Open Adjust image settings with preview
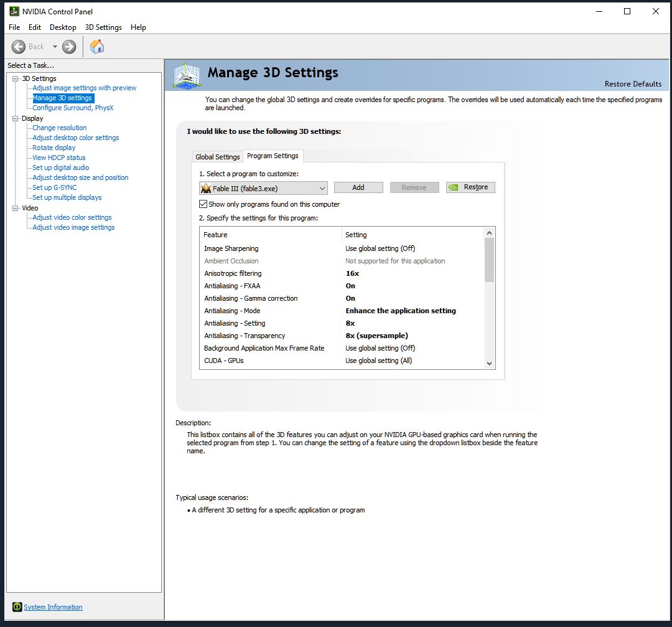 [x=85, y=88]
